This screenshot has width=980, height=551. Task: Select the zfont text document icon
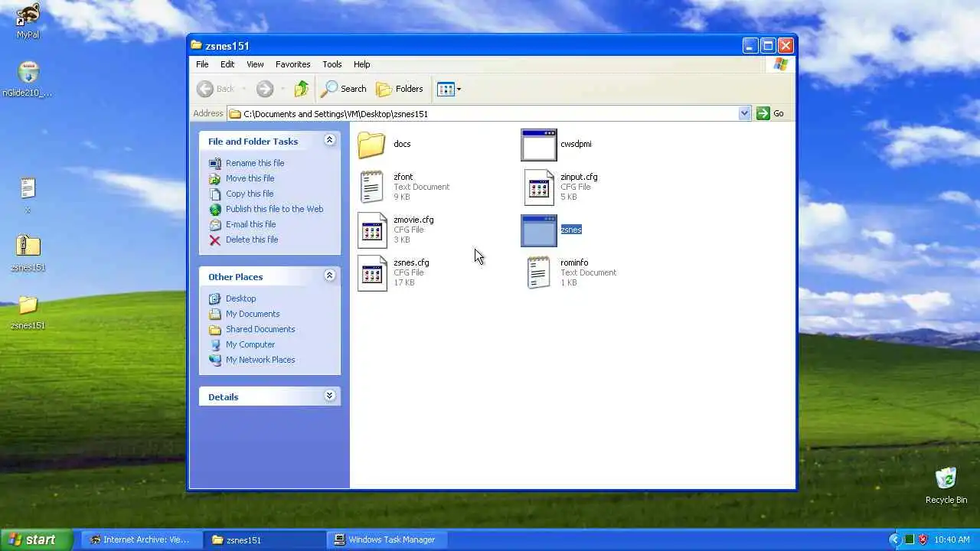pos(372,187)
